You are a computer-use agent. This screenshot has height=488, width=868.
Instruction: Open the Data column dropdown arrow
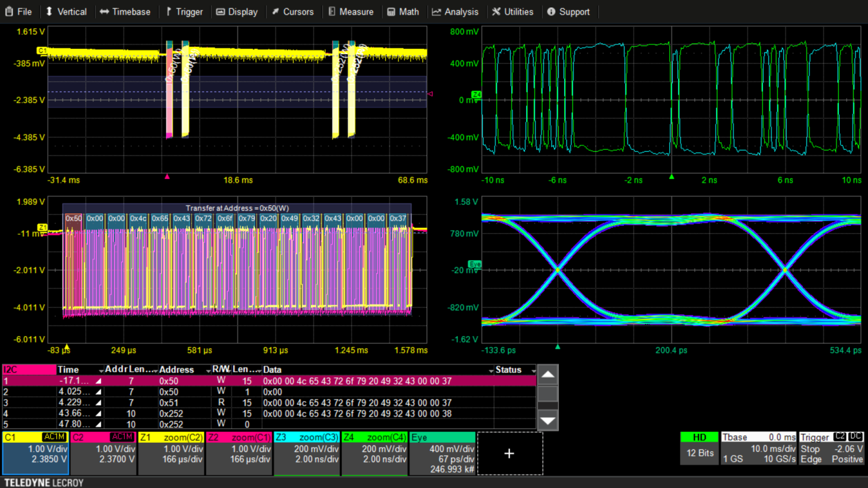pos(491,370)
